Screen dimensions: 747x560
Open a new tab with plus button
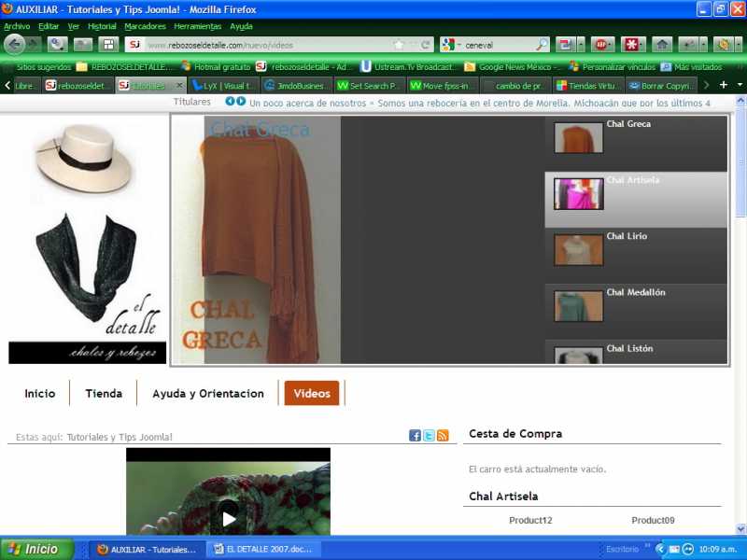tap(723, 85)
